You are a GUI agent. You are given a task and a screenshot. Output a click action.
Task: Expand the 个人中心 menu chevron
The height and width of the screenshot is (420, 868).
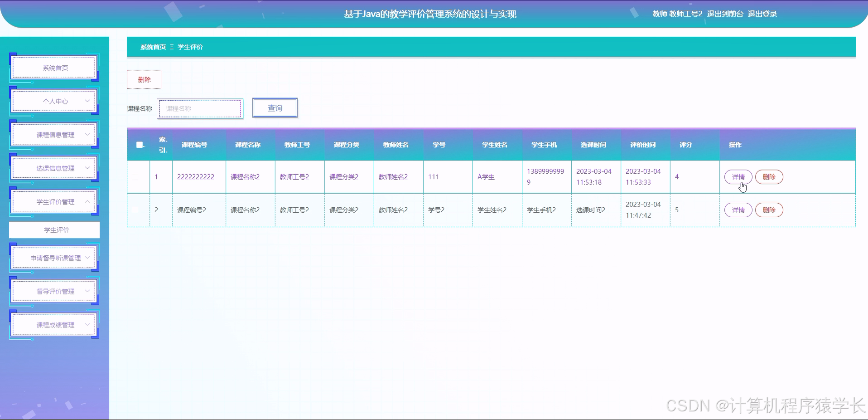(x=87, y=101)
